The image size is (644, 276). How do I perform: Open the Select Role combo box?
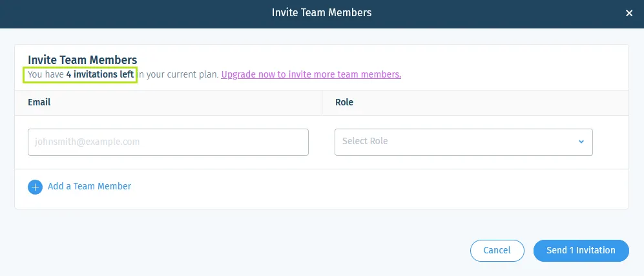463,142
